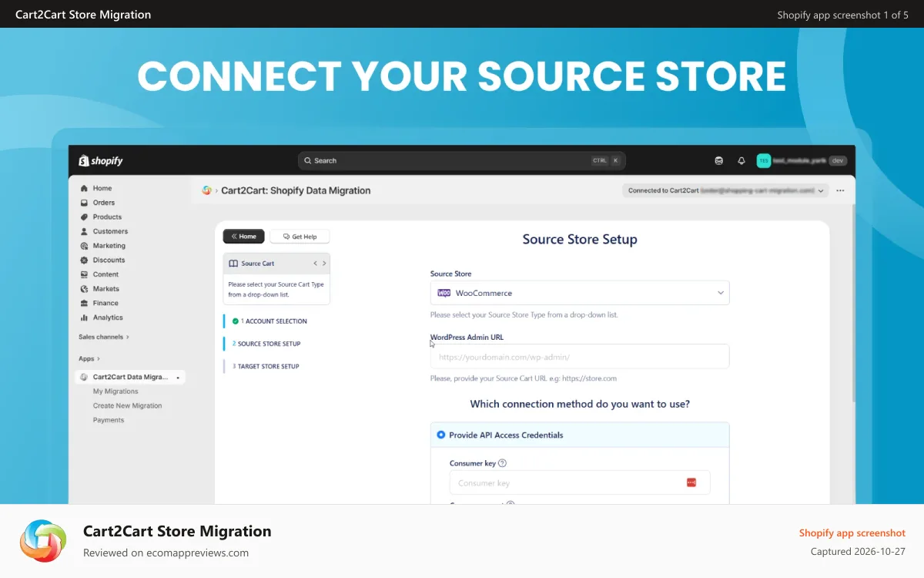Open the Source Store WooCommerce dropdown
Image resolution: width=924 pixels, height=578 pixels.
[x=580, y=293]
